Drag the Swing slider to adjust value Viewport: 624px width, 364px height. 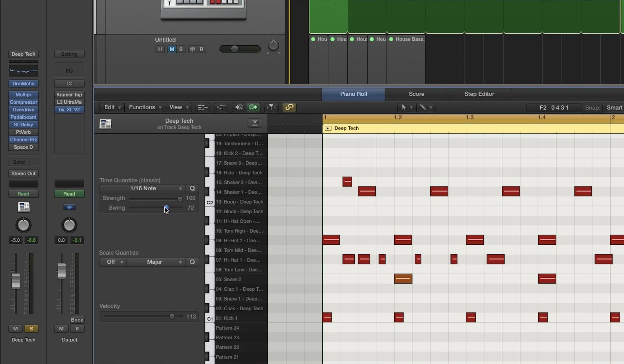pyautogui.click(x=166, y=207)
